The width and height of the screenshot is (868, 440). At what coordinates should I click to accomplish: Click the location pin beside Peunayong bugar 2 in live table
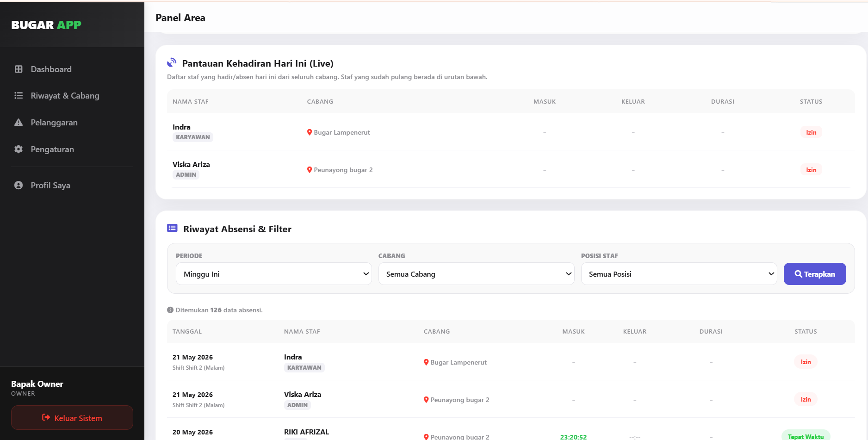pyautogui.click(x=310, y=170)
